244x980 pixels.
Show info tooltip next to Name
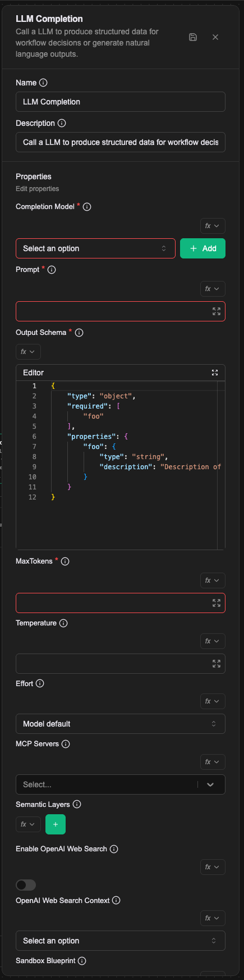(x=43, y=83)
